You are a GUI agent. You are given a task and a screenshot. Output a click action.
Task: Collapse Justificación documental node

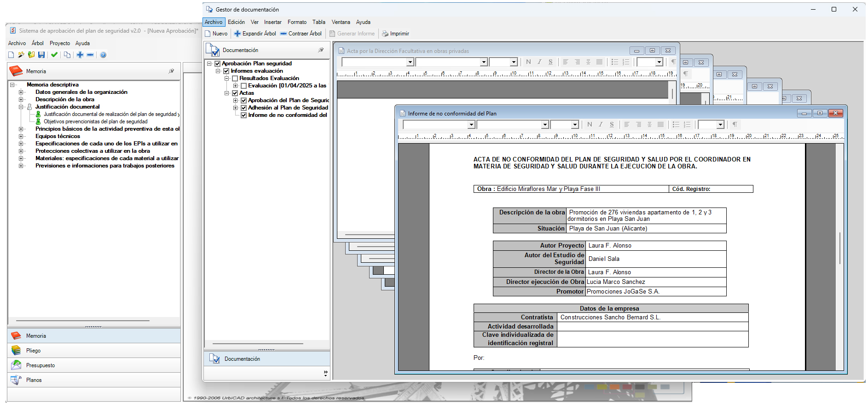[x=21, y=107]
